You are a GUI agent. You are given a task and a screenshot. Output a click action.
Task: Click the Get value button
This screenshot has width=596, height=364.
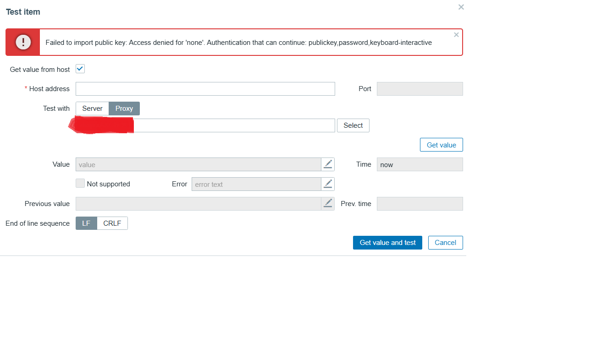pyautogui.click(x=441, y=145)
